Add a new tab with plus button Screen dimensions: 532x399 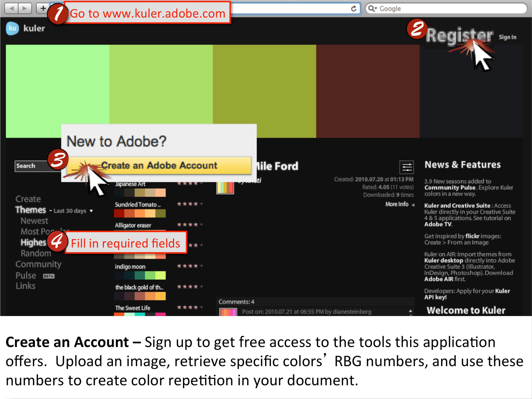click(43, 8)
